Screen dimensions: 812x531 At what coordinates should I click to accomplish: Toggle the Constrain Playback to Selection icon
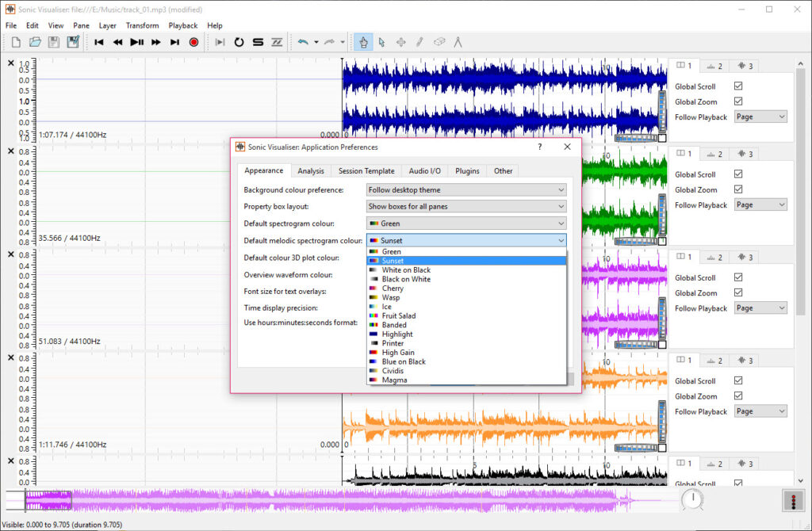coord(220,42)
